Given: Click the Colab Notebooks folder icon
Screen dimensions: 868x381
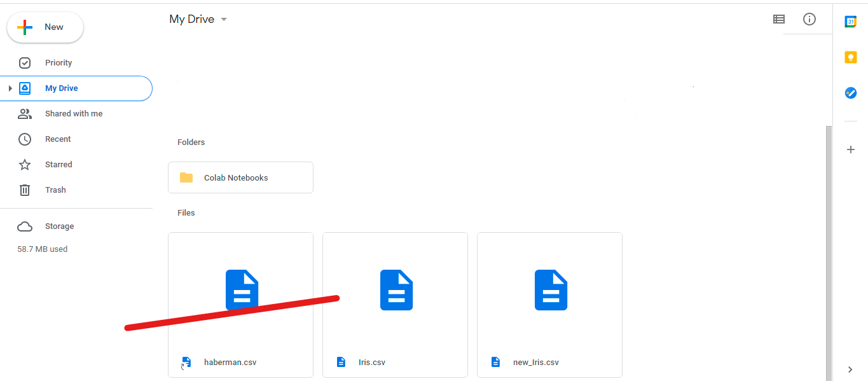Looking at the screenshot, I should pos(186,177).
